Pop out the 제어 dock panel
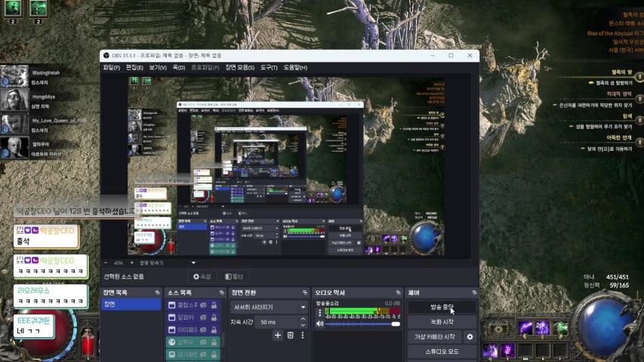Image resolution: width=644 pixels, height=362 pixels. click(474, 293)
